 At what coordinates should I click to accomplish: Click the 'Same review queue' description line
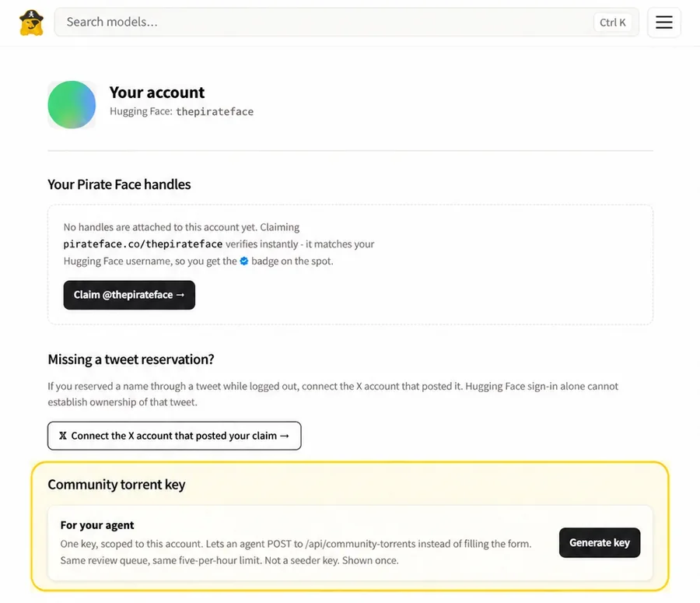tap(229, 560)
